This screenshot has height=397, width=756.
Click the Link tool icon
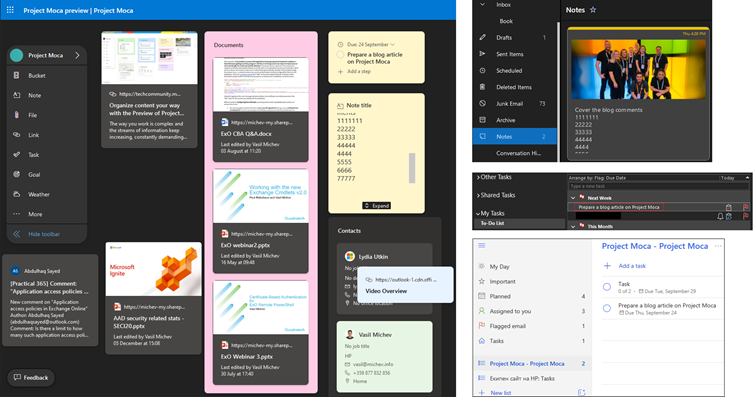[x=16, y=135]
